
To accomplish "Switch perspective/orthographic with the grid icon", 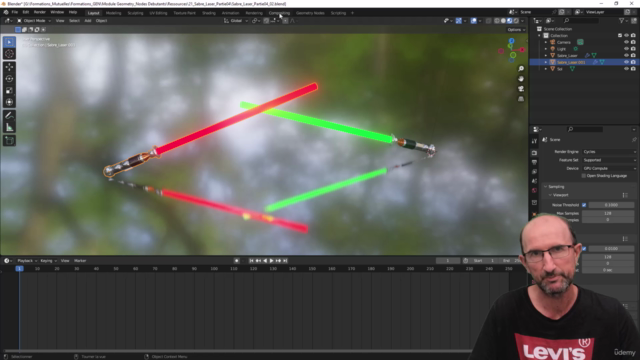I will [521, 99].
